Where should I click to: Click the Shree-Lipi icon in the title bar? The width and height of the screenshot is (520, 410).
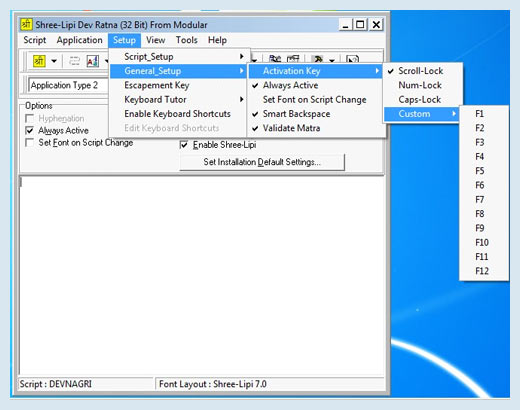(26, 24)
